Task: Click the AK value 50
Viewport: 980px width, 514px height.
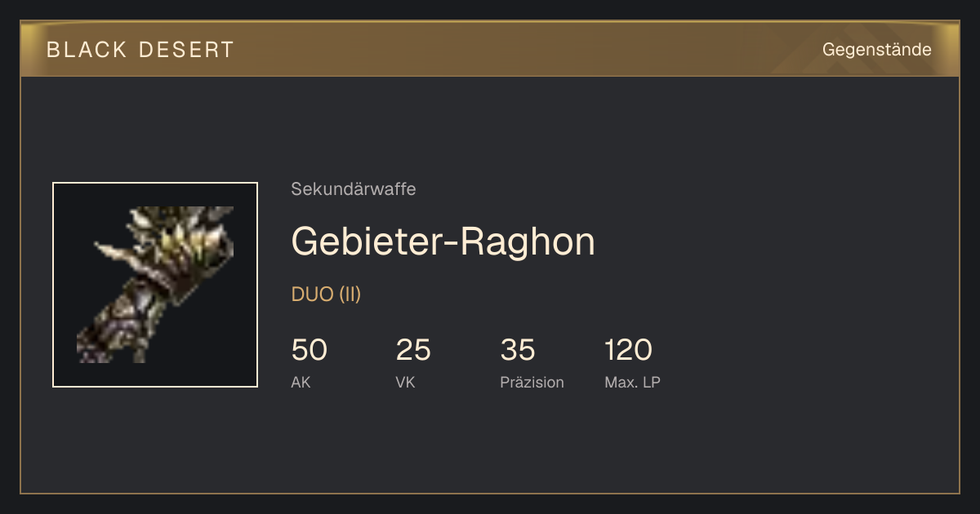Action: coord(310,350)
